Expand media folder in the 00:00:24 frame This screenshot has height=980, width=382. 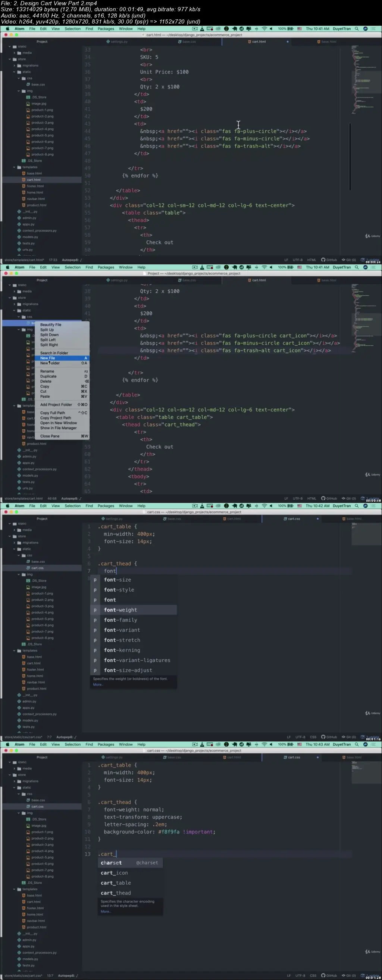(14, 53)
